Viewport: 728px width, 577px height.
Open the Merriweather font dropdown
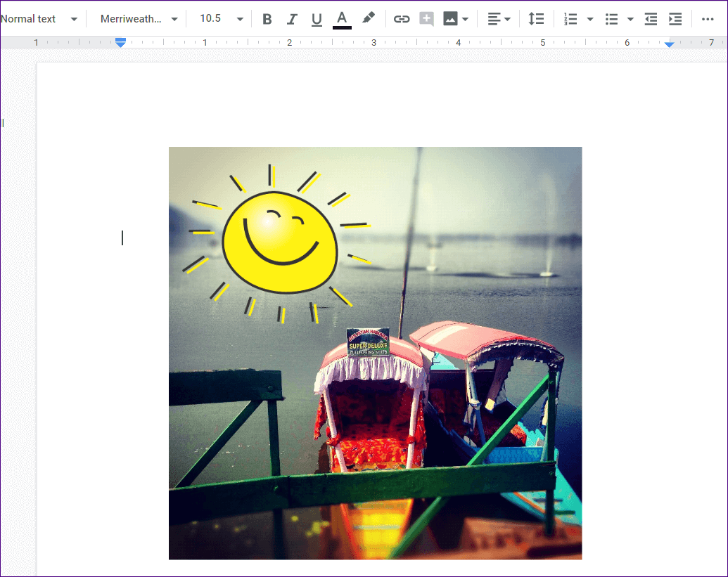(139, 19)
